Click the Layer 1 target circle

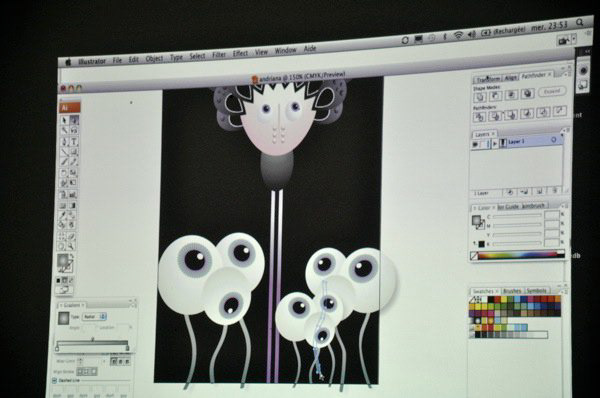point(554,140)
